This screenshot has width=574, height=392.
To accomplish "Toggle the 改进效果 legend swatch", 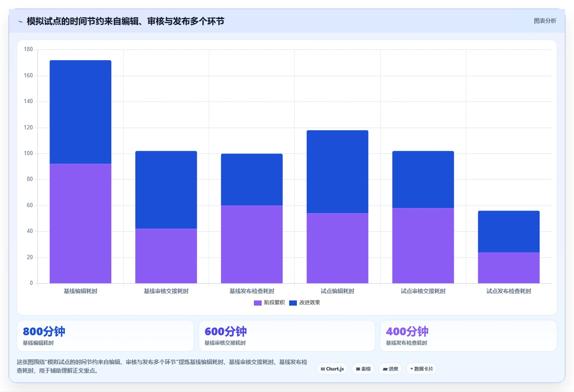I will (x=293, y=303).
